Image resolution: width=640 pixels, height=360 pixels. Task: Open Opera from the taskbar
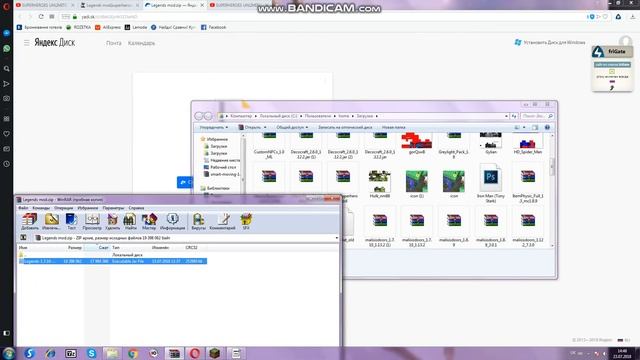pyautogui.click(x=195, y=353)
